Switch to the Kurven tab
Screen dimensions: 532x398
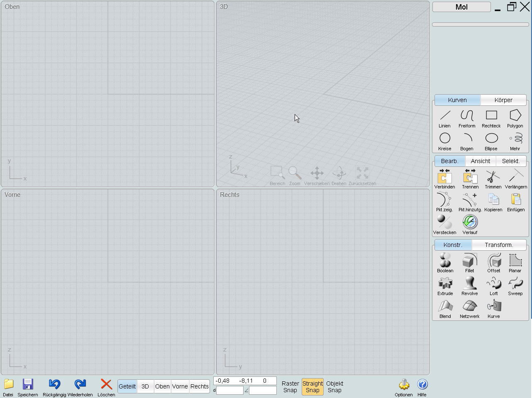point(457,100)
